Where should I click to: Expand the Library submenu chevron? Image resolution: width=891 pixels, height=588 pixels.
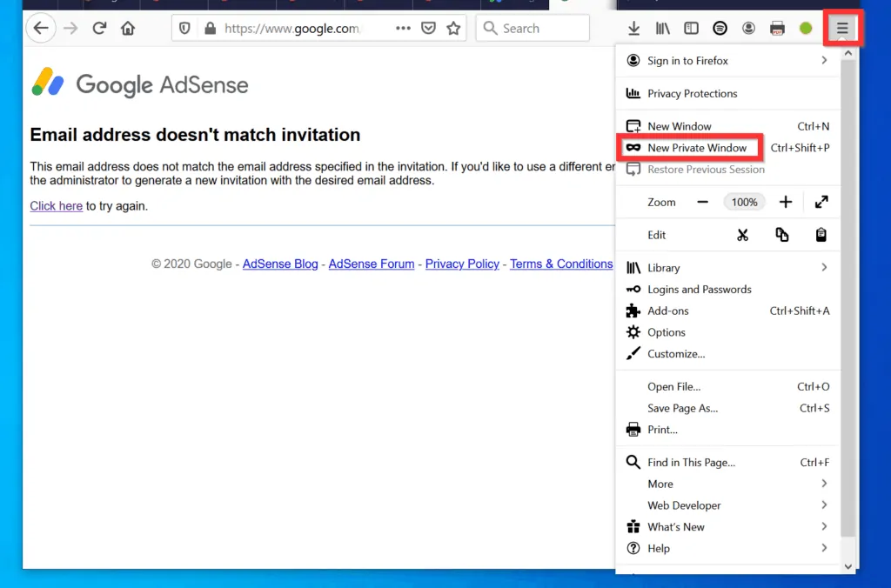tap(824, 267)
